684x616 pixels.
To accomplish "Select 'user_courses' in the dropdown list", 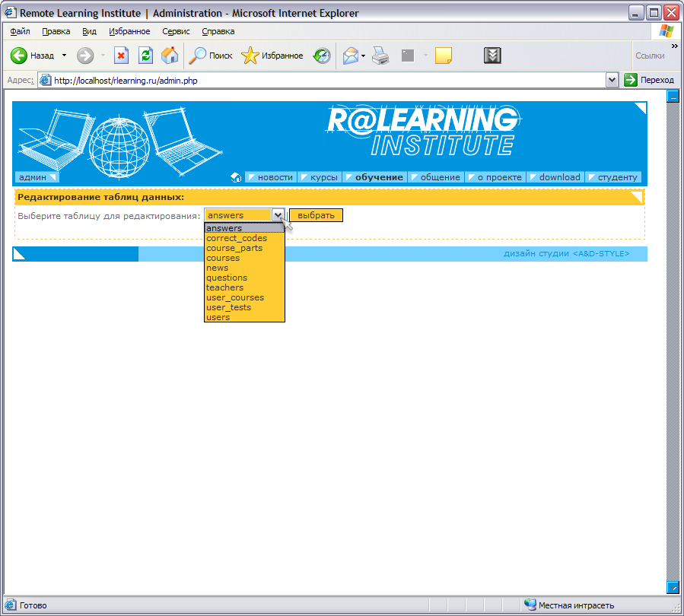I will [x=244, y=298].
